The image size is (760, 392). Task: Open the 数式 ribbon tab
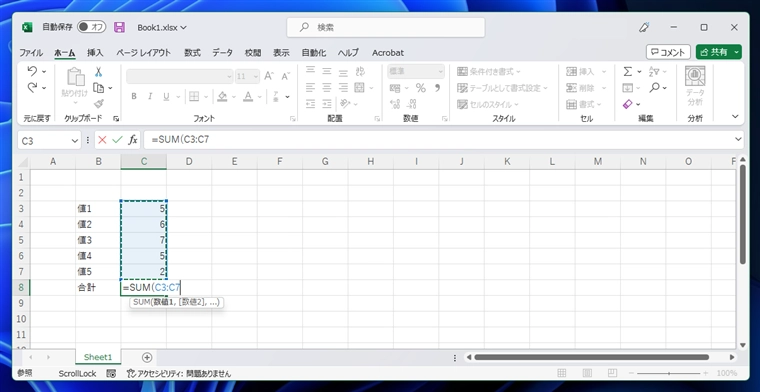192,53
